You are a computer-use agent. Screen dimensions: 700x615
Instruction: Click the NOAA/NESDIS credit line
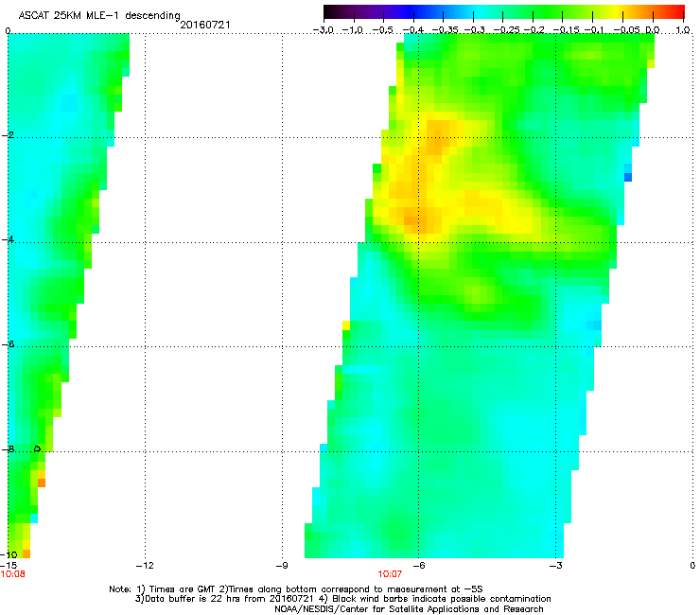coord(409,609)
